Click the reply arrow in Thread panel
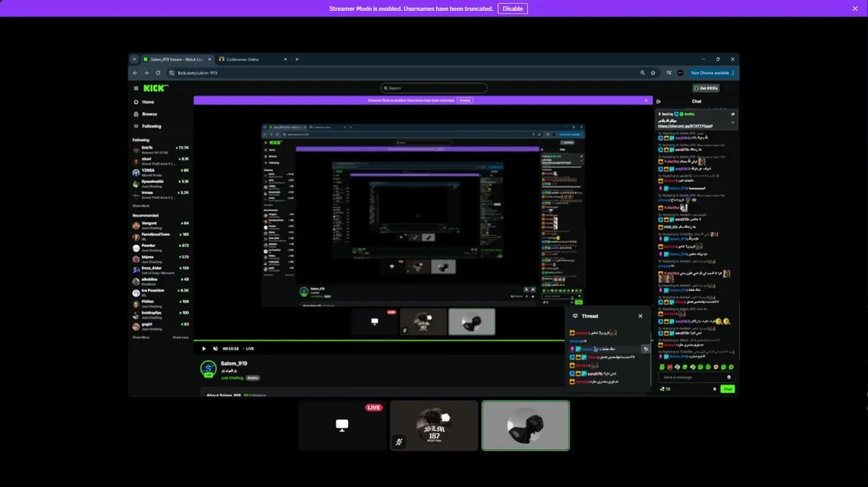The image size is (868, 487). tap(646, 349)
